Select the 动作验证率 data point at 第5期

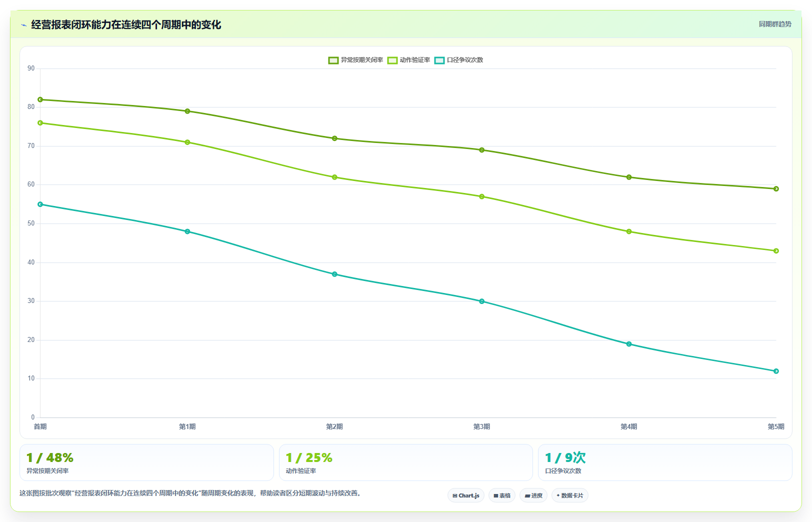coord(776,251)
